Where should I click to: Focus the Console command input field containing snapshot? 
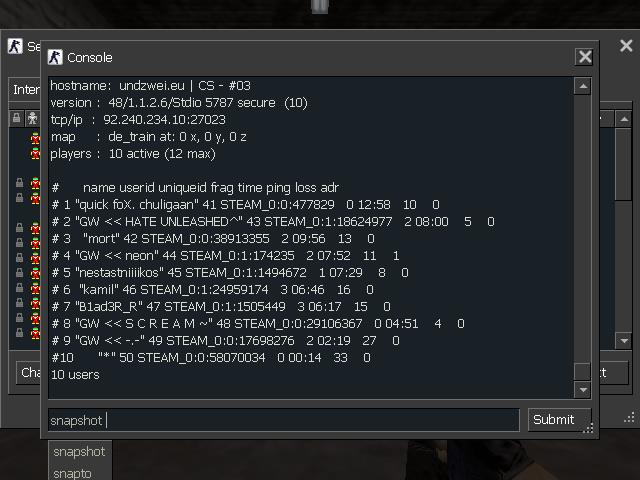[x=284, y=420]
